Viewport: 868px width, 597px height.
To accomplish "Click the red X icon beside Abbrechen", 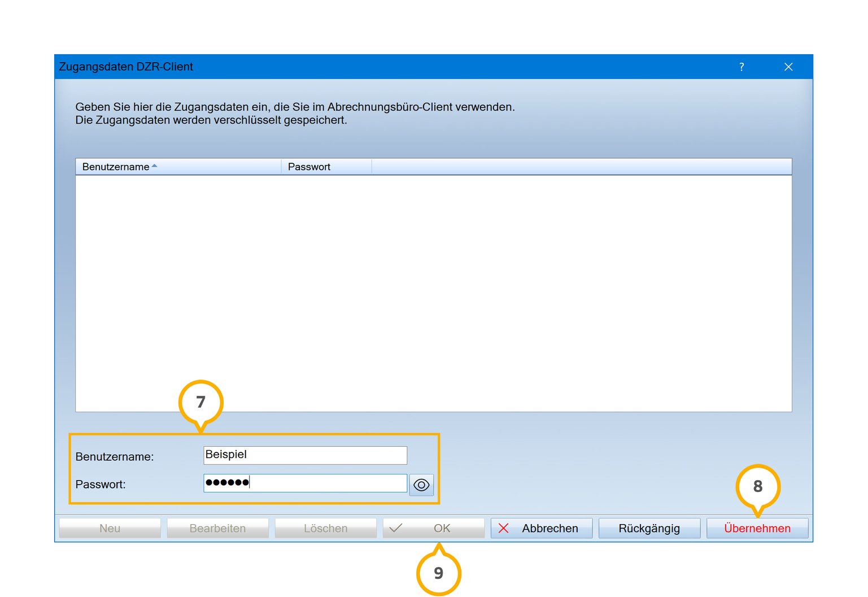I will (504, 528).
